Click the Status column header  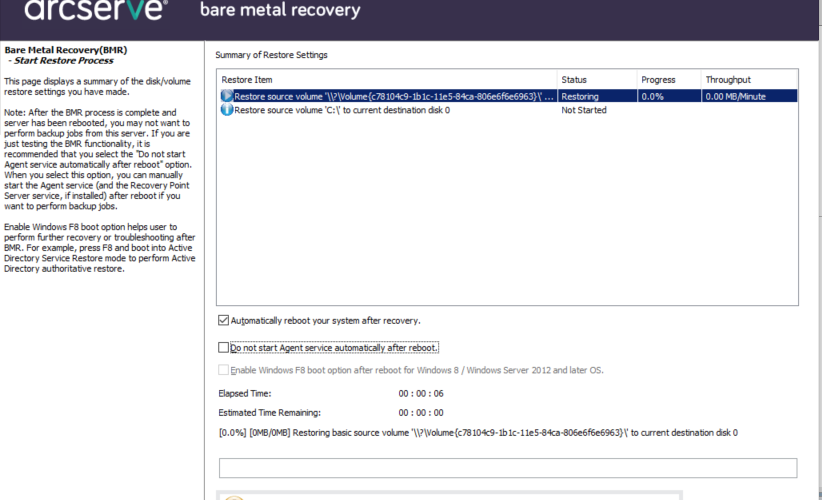coord(597,80)
